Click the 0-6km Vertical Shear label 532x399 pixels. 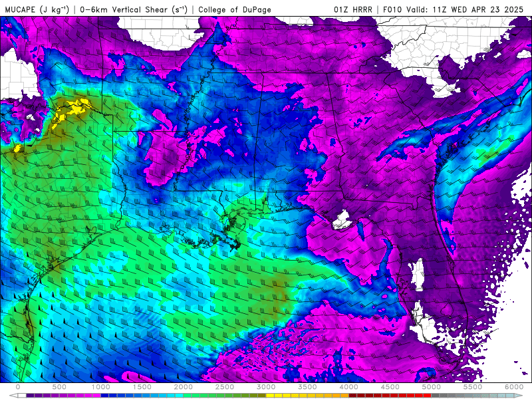pos(134,9)
